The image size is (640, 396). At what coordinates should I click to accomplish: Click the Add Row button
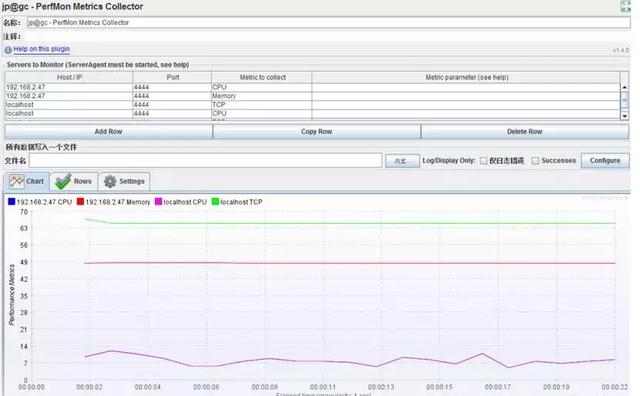click(x=109, y=131)
